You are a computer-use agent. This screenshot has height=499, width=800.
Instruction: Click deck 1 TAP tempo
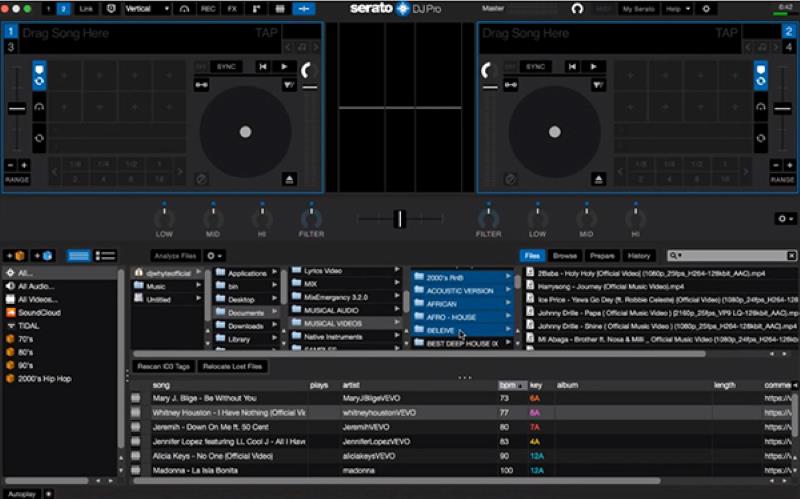coord(266,33)
